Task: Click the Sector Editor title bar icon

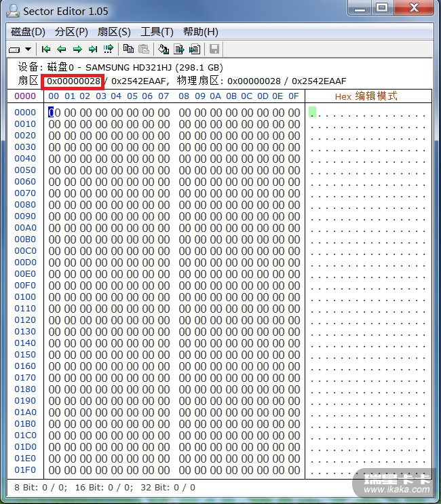Action: (13, 11)
